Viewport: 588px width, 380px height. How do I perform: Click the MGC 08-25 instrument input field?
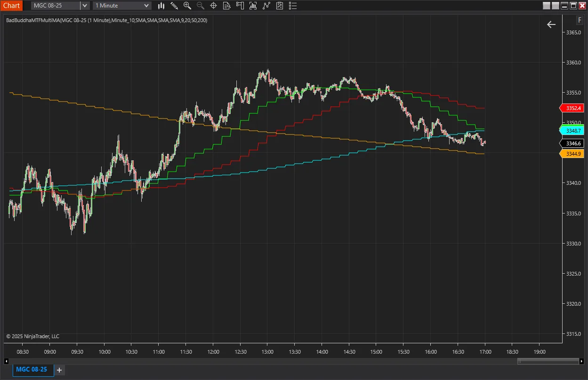(56, 6)
